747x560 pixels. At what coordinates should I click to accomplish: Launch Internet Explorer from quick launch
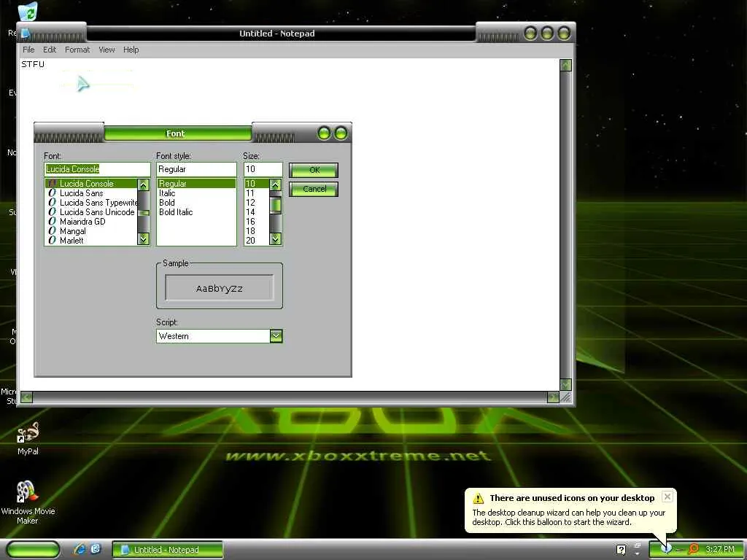[x=80, y=550]
